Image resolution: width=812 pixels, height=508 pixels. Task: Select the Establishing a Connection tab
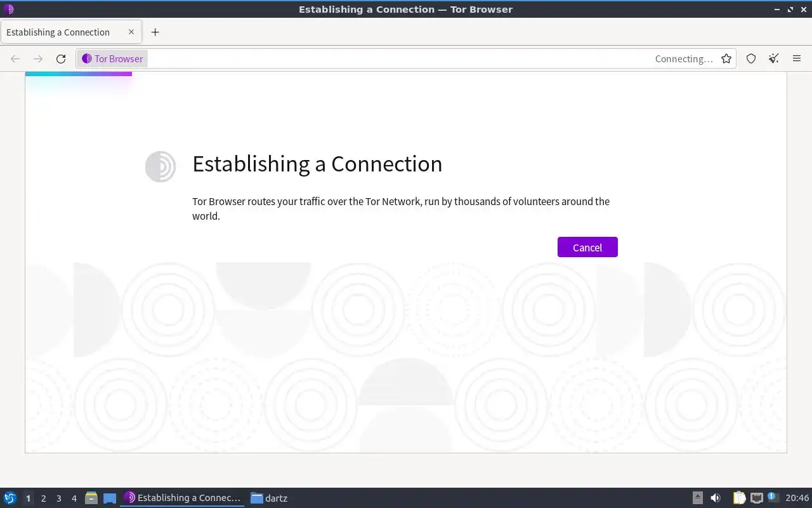(x=71, y=32)
